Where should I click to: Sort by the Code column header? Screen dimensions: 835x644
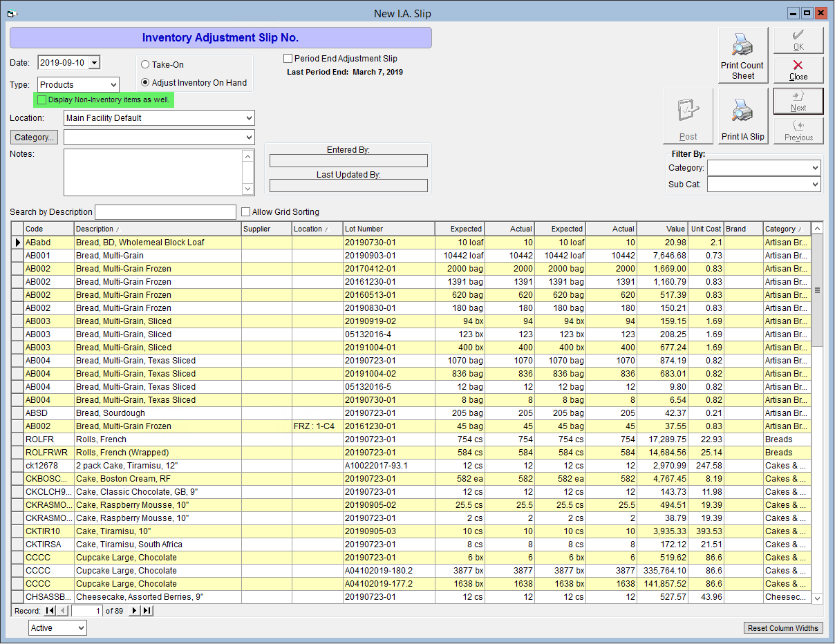(49, 229)
